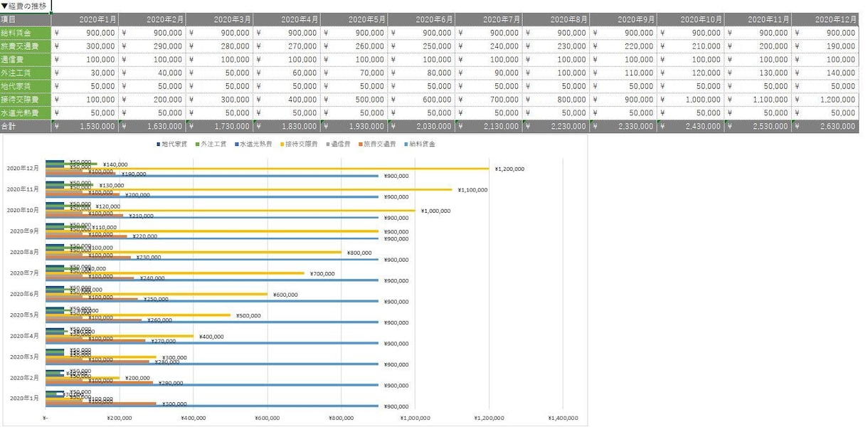
Task: Select table cell 600,000 for 接待交際費 in 2020年6月
Action: pyautogui.click(x=421, y=99)
